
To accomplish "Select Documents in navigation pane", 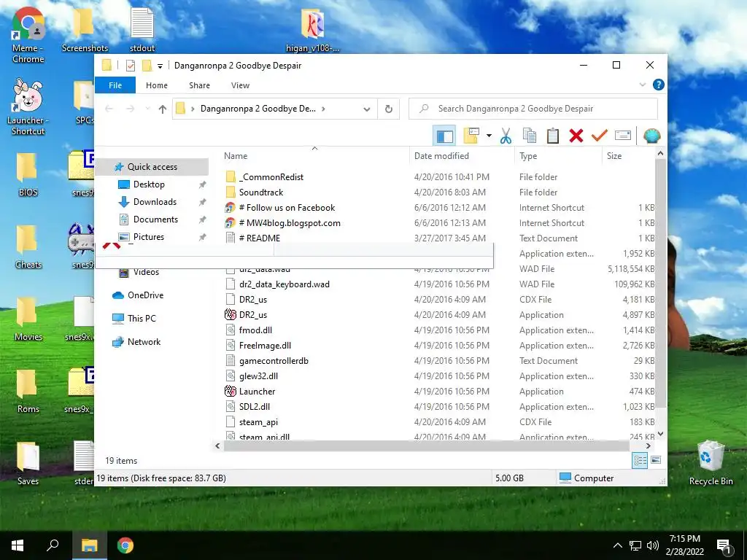I will click(x=155, y=219).
